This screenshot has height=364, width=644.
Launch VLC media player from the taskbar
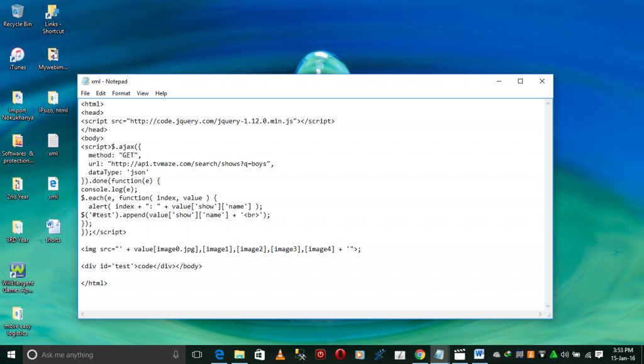click(280, 355)
